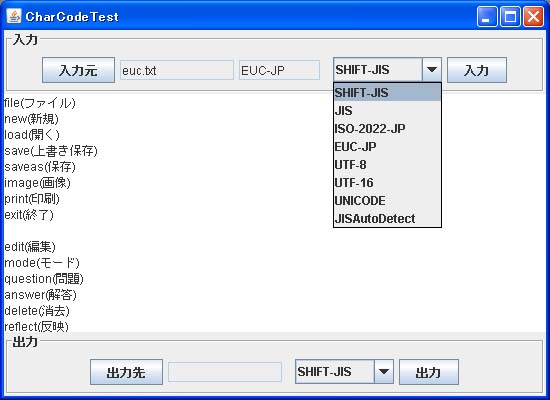This screenshot has height=400, width=550.
Task: Pick EUC-JP from the dropdown list
Action: pos(387,147)
